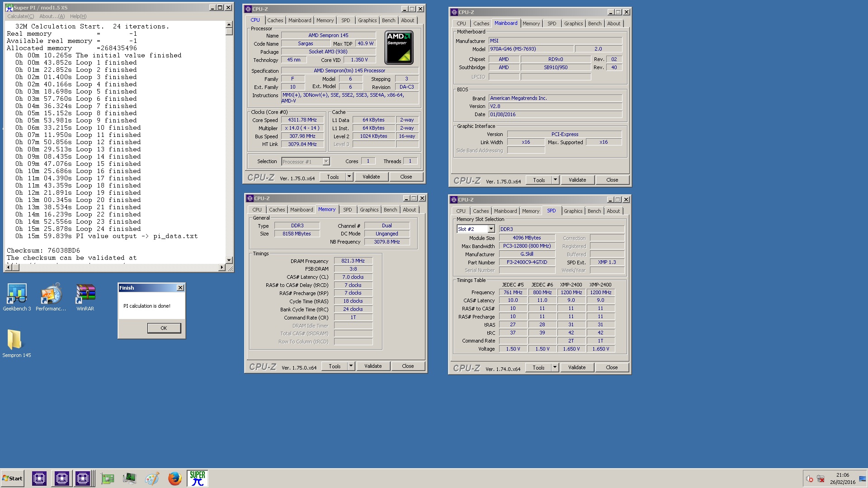The image size is (868, 488).
Task: Open About tab in the SPD window
Action: [x=613, y=211]
